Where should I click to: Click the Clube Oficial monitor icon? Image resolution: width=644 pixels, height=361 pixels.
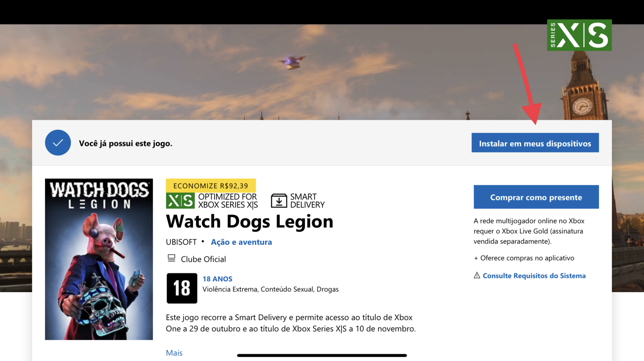coord(171,258)
